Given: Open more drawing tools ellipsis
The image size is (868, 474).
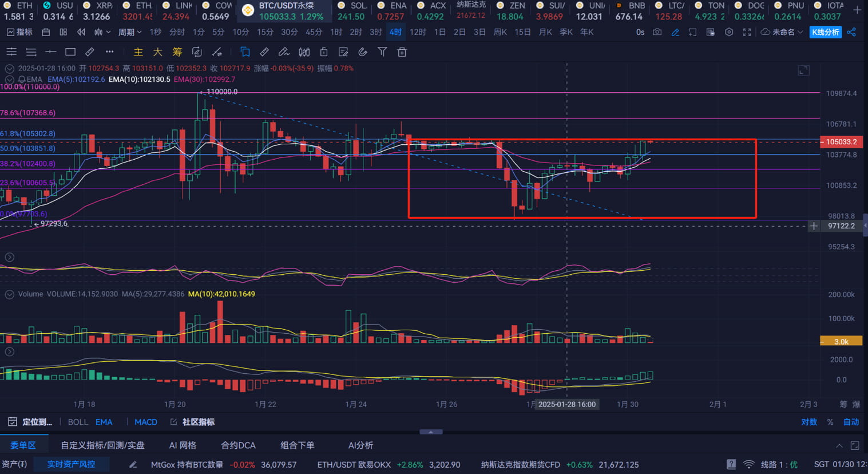Looking at the screenshot, I should pos(109,52).
